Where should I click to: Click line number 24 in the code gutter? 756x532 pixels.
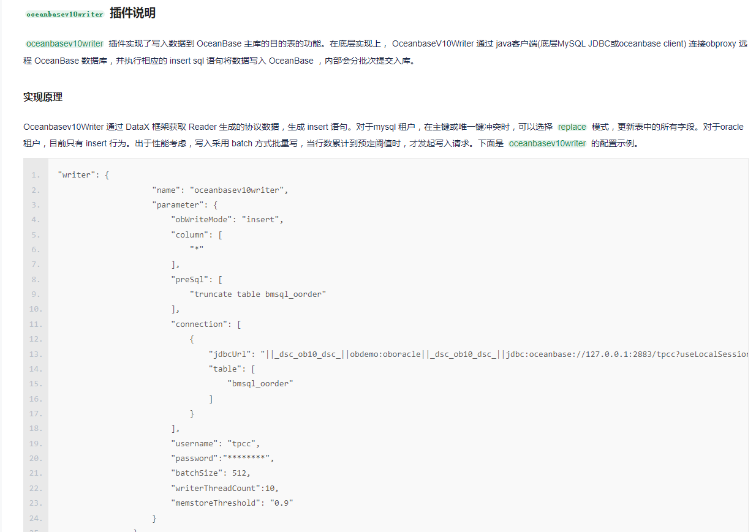[36, 518]
